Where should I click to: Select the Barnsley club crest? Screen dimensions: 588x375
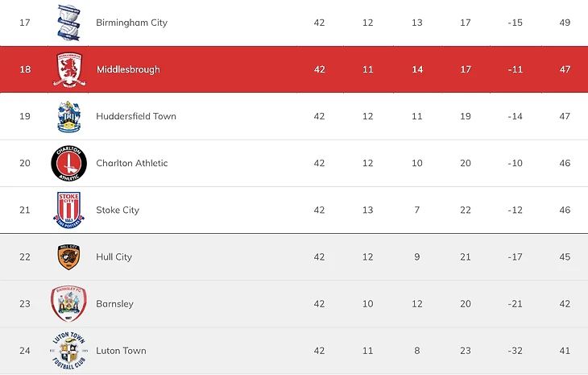(x=68, y=304)
